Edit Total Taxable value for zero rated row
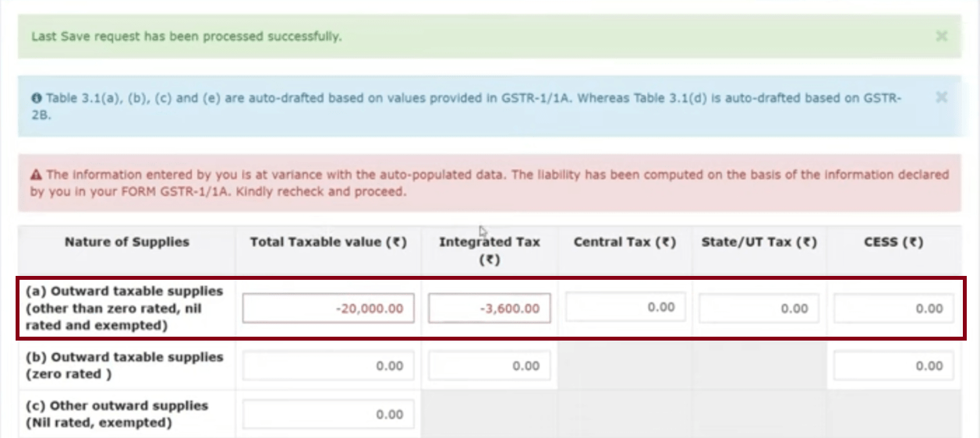Viewport: 980px width, 438px height. (x=328, y=366)
